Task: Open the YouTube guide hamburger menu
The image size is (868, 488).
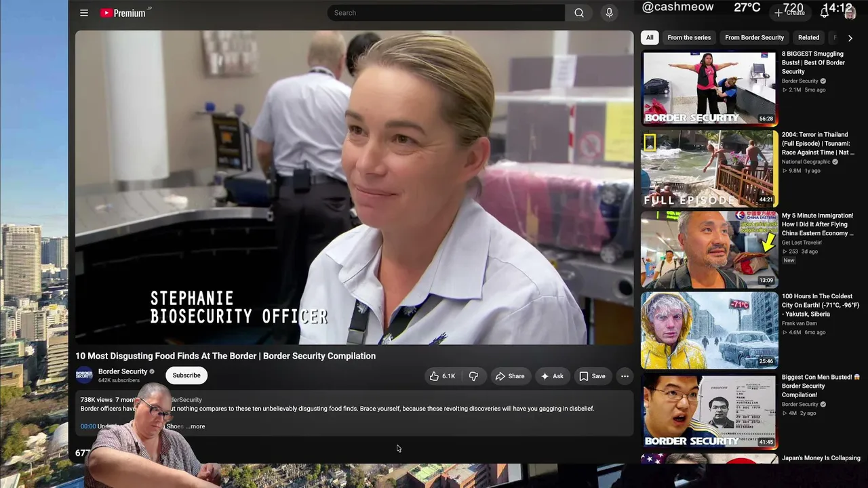Action: (84, 13)
